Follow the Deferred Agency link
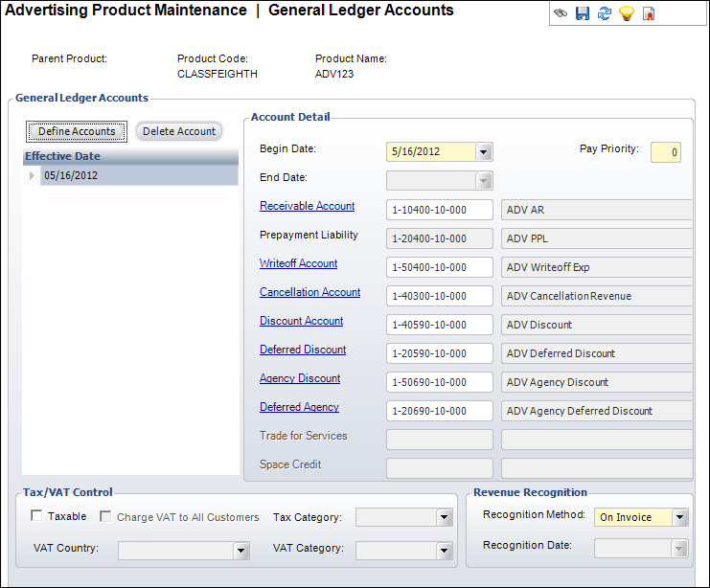 [x=299, y=407]
